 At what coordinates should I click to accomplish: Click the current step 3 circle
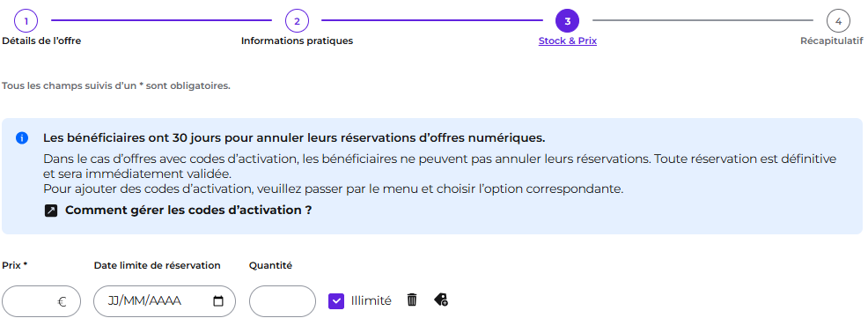[568, 21]
